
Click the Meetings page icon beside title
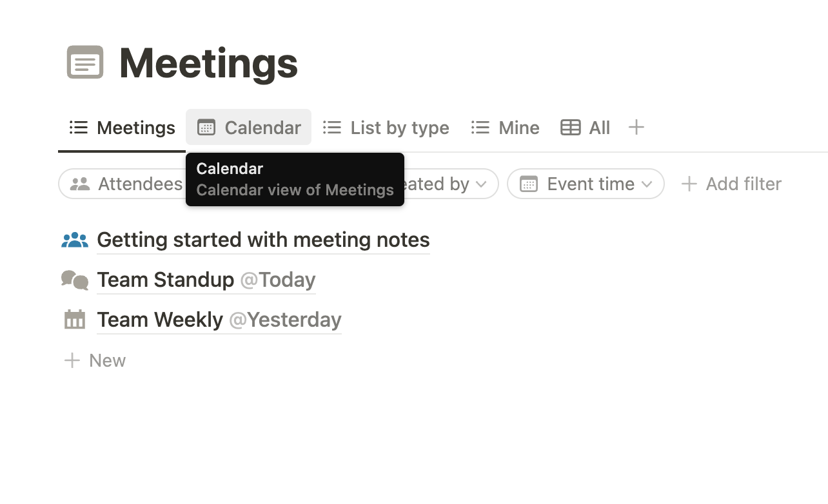click(x=85, y=63)
